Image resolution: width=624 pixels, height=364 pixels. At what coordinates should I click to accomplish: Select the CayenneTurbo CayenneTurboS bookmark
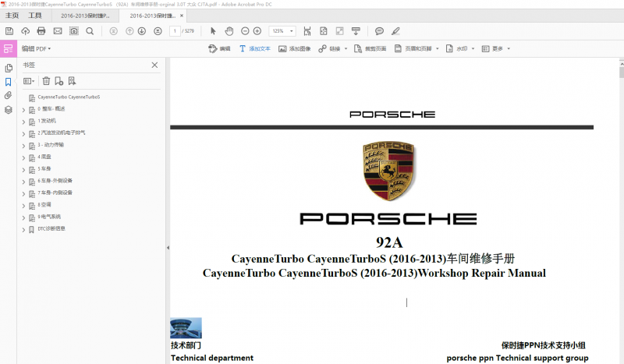click(x=69, y=97)
